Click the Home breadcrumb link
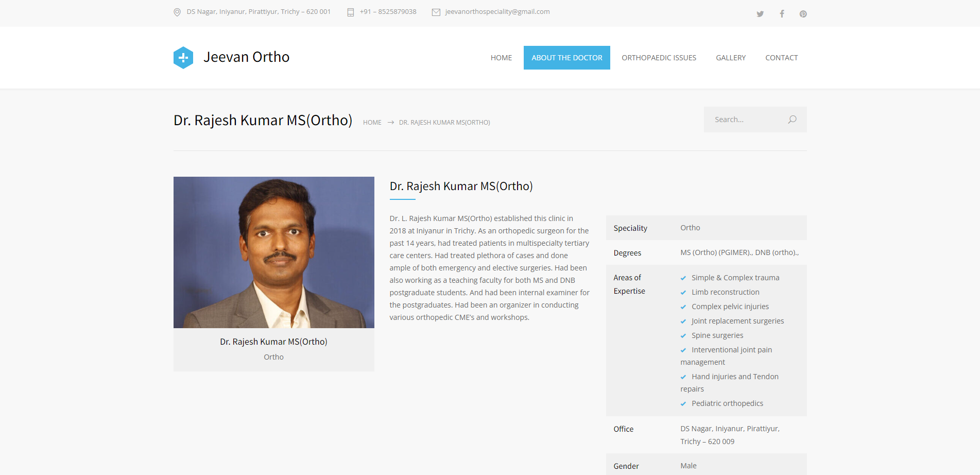Image resolution: width=980 pixels, height=475 pixels. 372,123
